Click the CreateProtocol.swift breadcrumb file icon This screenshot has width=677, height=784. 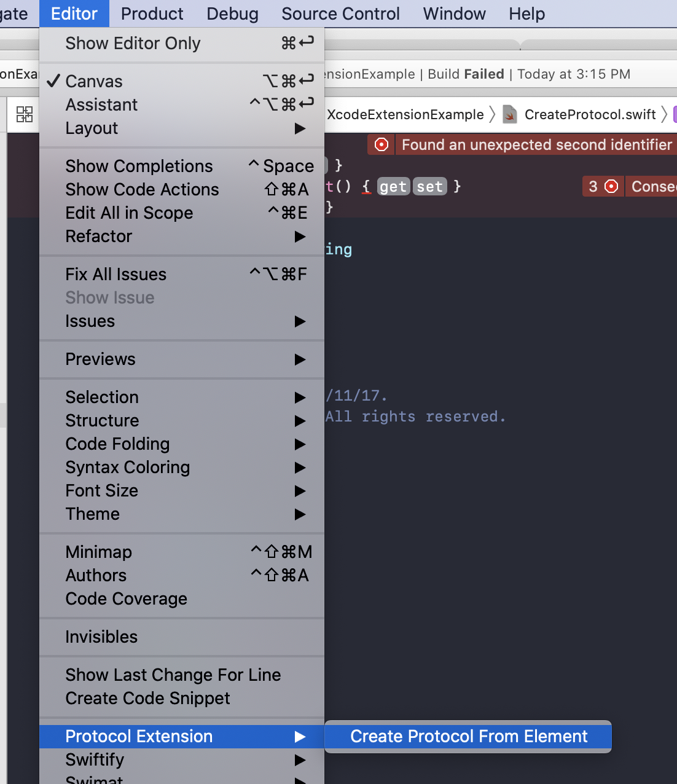(x=510, y=114)
